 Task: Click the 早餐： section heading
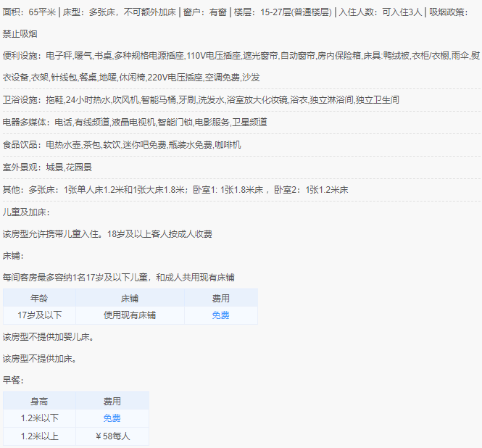point(13,381)
